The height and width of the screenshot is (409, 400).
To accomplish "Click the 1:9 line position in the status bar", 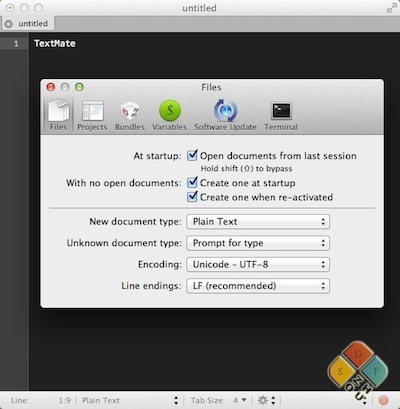I will [x=64, y=400].
